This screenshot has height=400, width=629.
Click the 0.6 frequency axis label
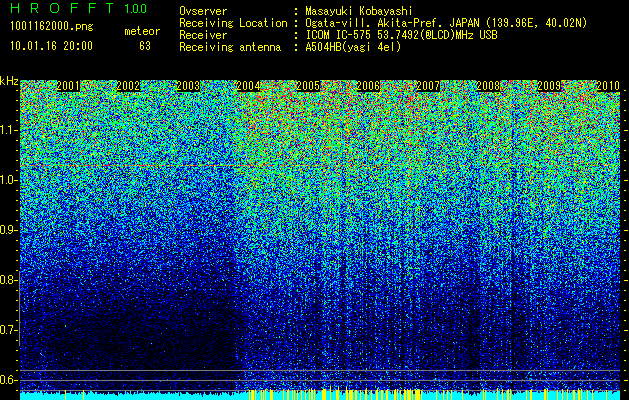[8, 380]
